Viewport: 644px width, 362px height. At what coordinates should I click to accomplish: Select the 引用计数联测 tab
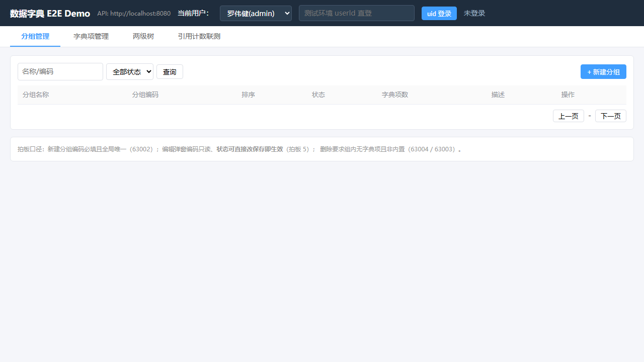pyautogui.click(x=199, y=36)
